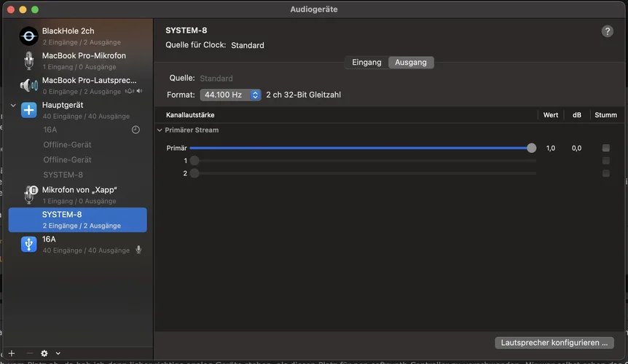The width and height of the screenshot is (628, 364).
Task: Collapse the Hauptgerät device tree
Action: pos(13,106)
